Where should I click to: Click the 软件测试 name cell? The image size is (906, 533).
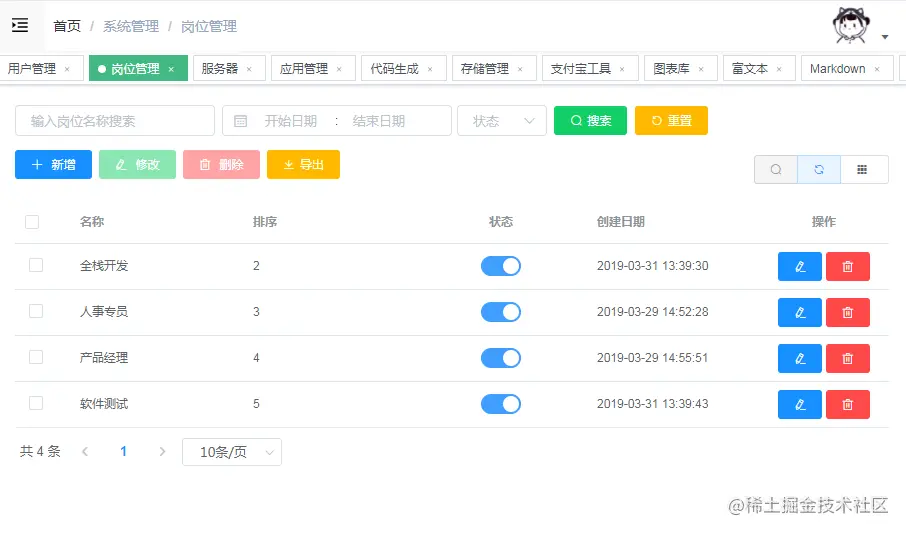click(x=104, y=404)
